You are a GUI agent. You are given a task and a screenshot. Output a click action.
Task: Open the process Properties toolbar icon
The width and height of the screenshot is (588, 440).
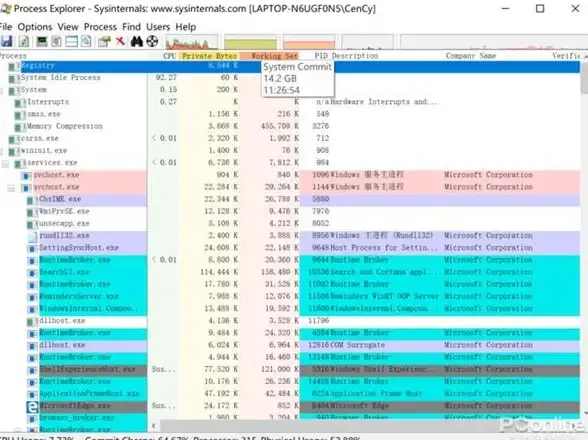[x=104, y=41]
